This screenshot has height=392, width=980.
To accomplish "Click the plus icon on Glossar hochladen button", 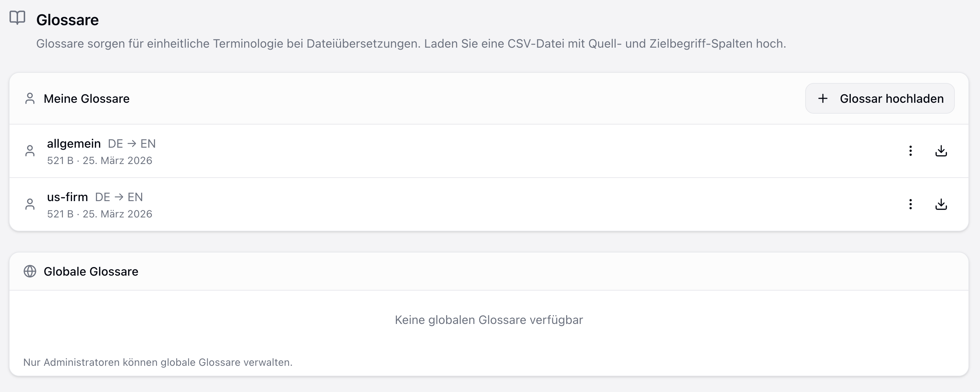I will pyautogui.click(x=823, y=98).
